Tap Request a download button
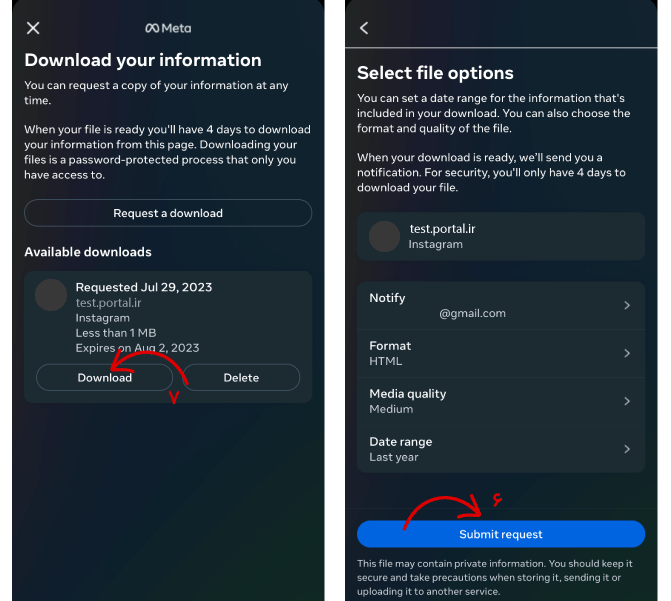This screenshot has height=601, width=671. (x=168, y=213)
